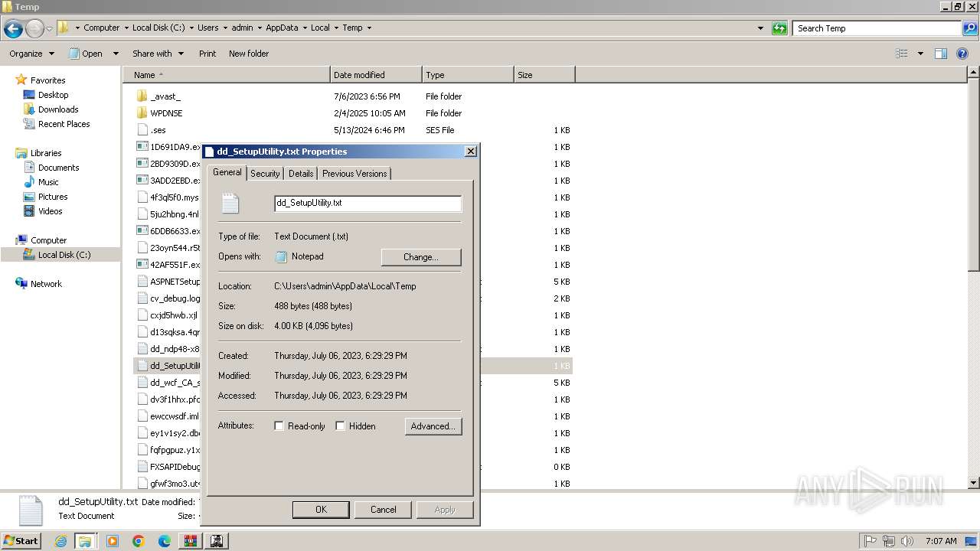Image resolution: width=980 pixels, height=551 pixels.
Task: Select the .ses file row
Action: pyautogui.click(x=352, y=130)
